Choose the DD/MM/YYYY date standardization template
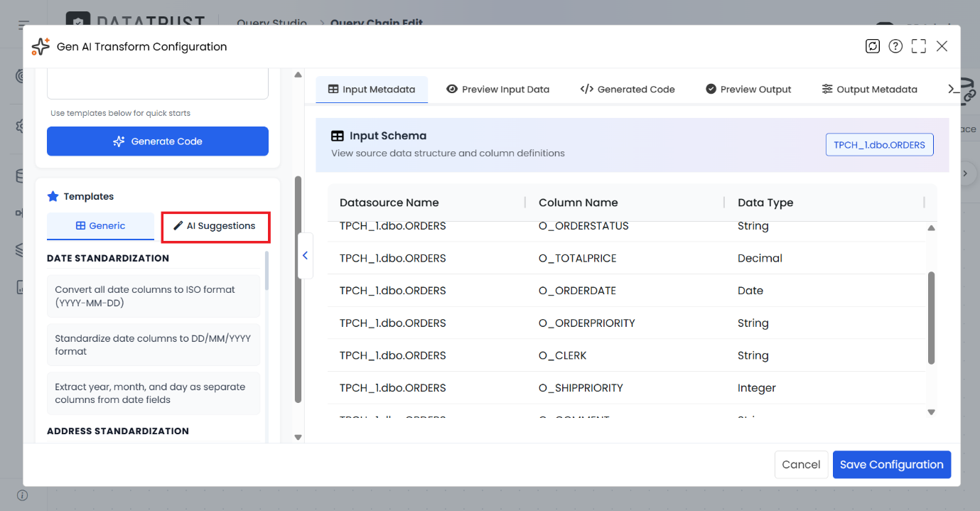 point(154,345)
